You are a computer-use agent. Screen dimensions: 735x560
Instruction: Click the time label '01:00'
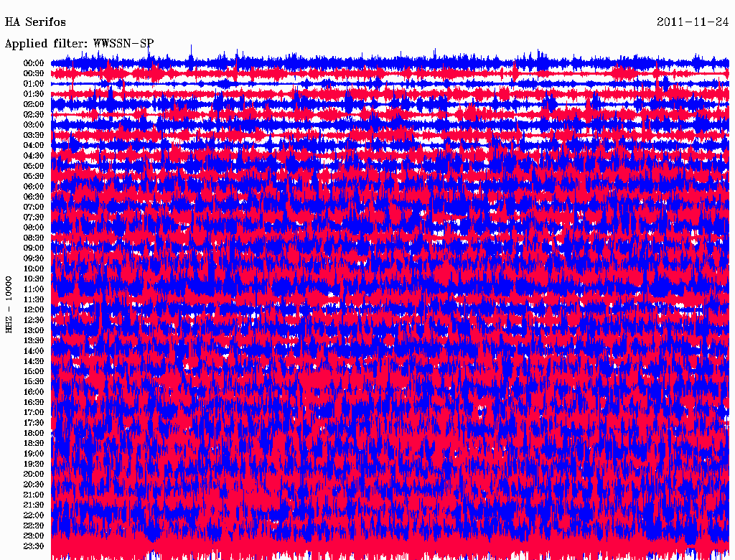tap(34, 84)
